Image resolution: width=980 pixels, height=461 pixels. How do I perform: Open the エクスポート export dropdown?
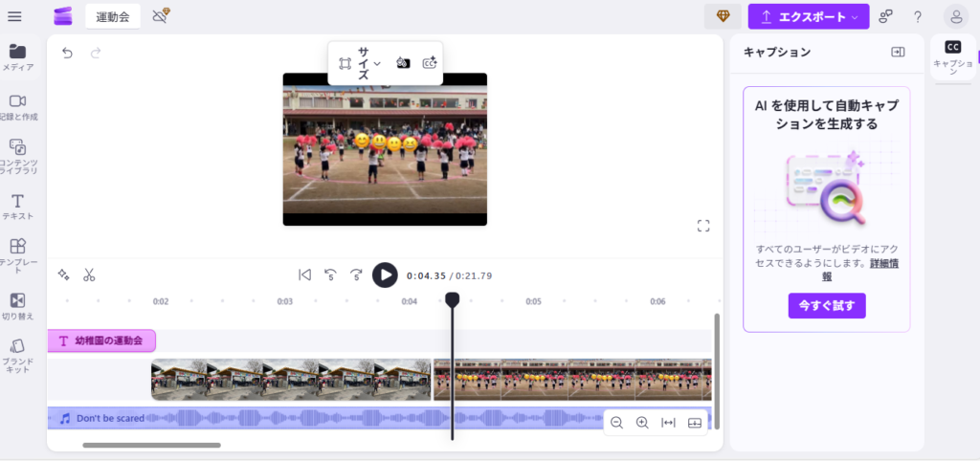point(808,16)
